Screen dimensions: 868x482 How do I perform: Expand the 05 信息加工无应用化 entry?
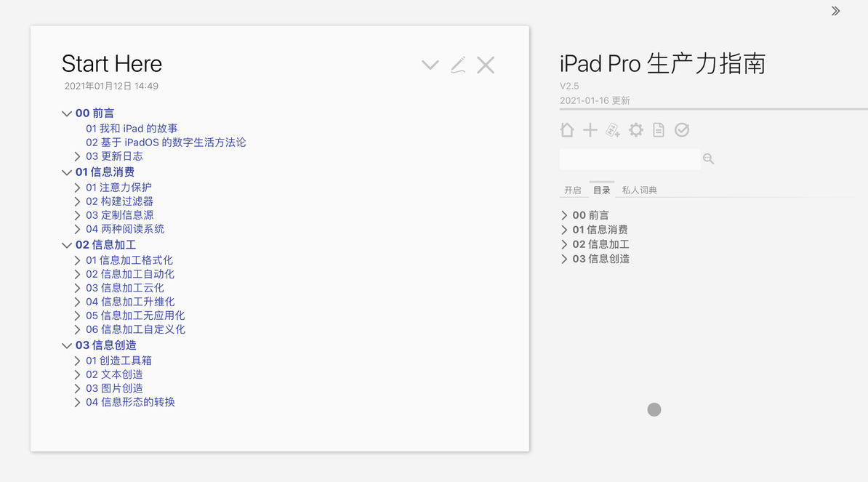pyautogui.click(x=78, y=316)
